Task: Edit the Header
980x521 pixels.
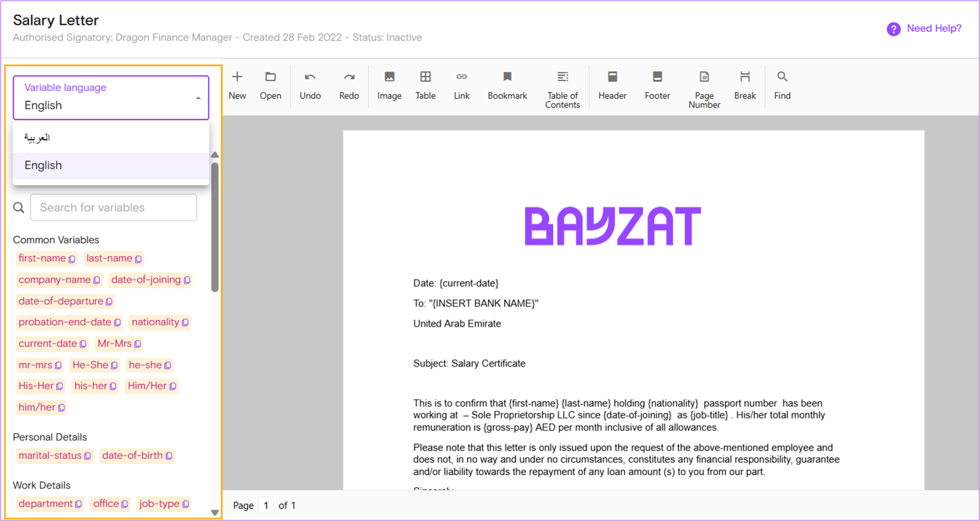Action: tap(612, 85)
